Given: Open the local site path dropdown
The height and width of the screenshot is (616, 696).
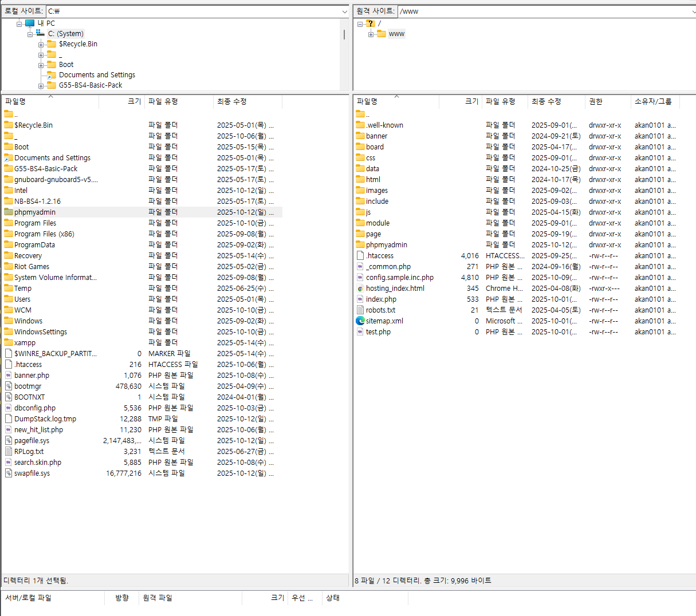Looking at the screenshot, I should pyautogui.click(x=344, y=11).
